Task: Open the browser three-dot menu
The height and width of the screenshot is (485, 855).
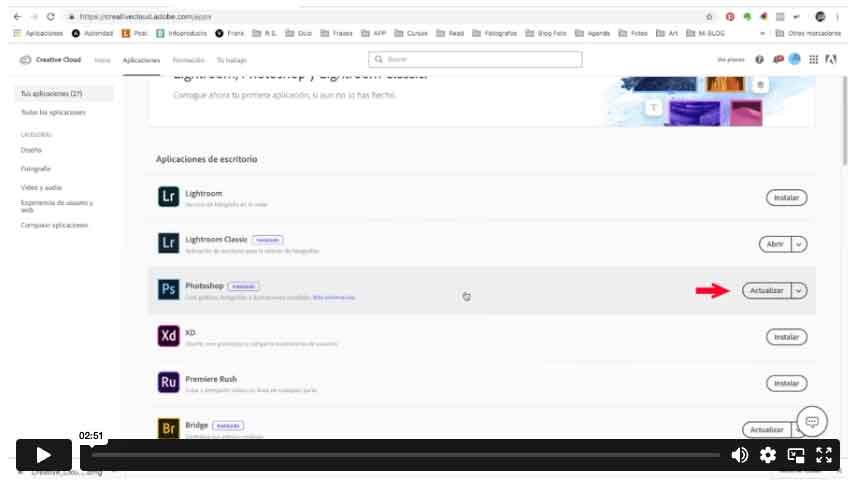Action: click(838, 17)
